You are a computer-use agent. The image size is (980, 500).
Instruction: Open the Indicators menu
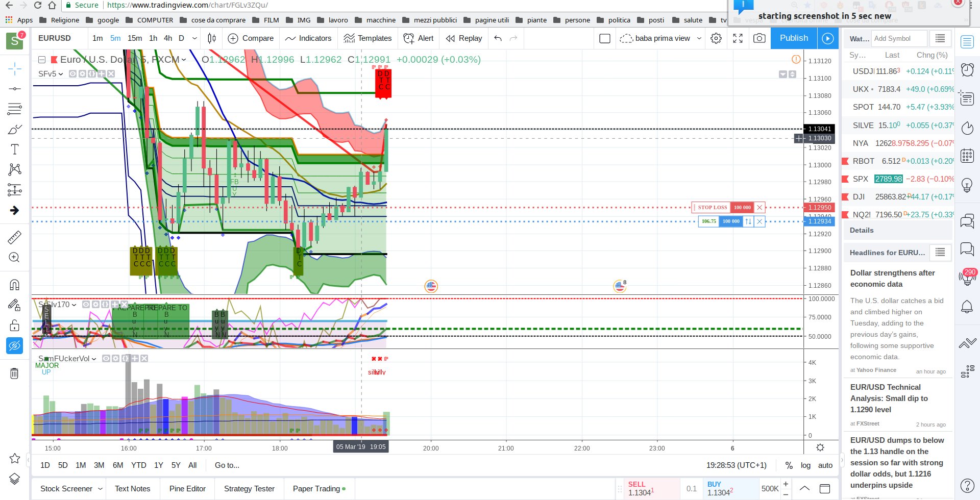pos(308,38)
